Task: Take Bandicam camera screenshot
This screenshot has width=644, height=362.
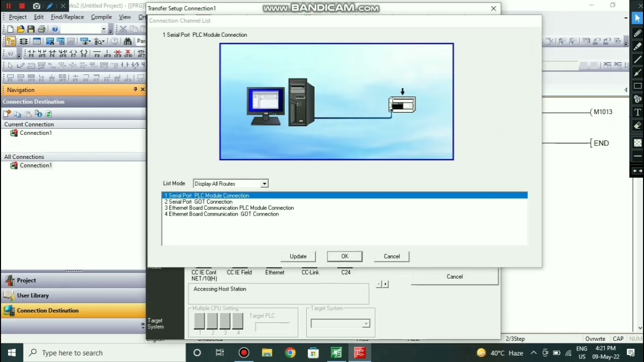Action: [x=36, y=6]
